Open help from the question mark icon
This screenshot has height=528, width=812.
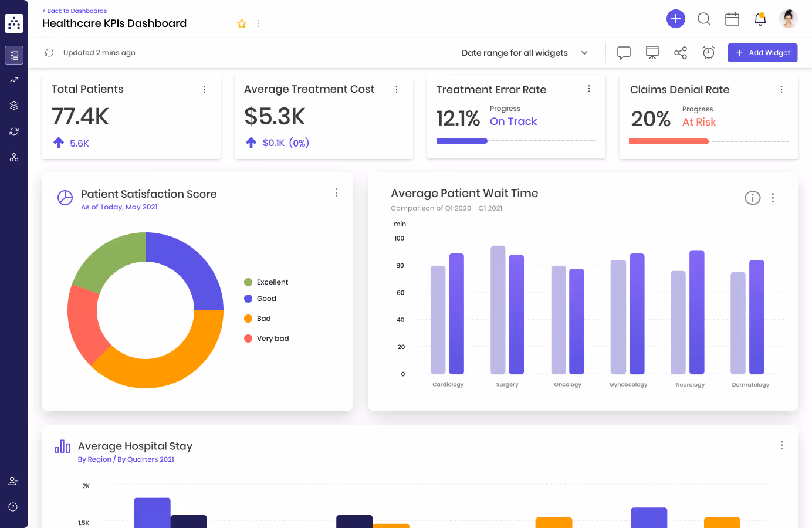coord(13,507)
